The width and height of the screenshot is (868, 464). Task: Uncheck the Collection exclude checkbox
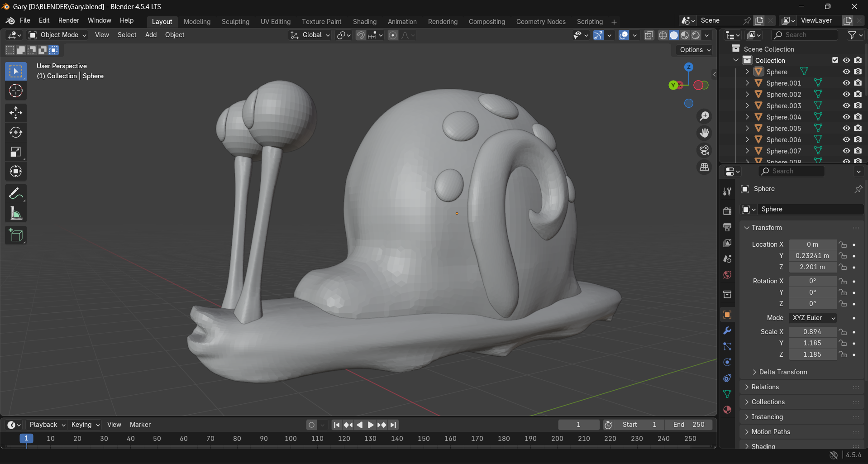[x=835, y=60]
